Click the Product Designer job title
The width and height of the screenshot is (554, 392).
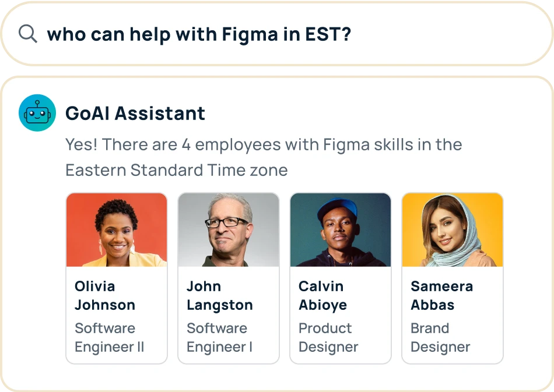coord(325,337)
